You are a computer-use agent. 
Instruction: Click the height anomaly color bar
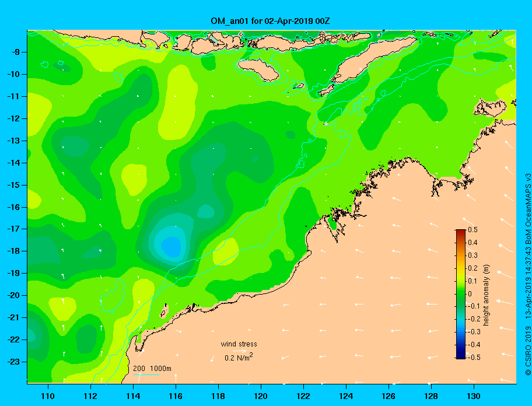click(x=461, y=294)
